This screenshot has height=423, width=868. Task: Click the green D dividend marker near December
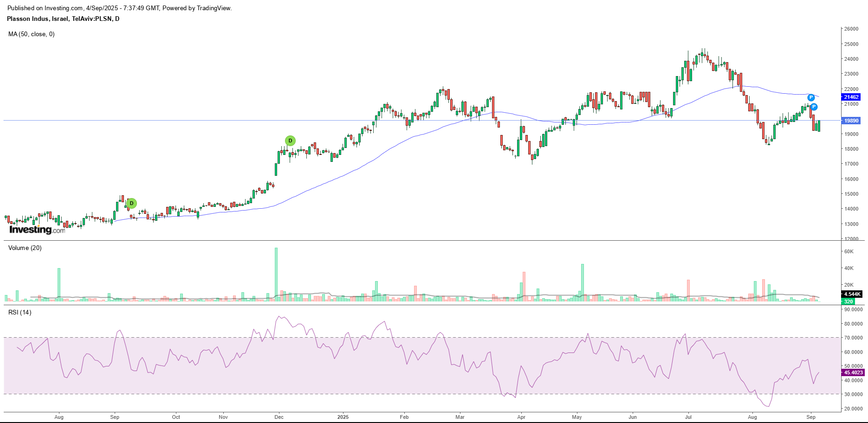(290, 141)
